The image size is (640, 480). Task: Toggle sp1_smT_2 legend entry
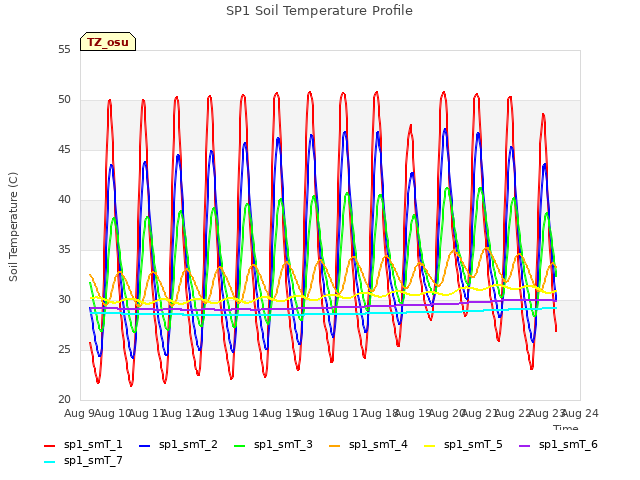[x=178, y=444]
